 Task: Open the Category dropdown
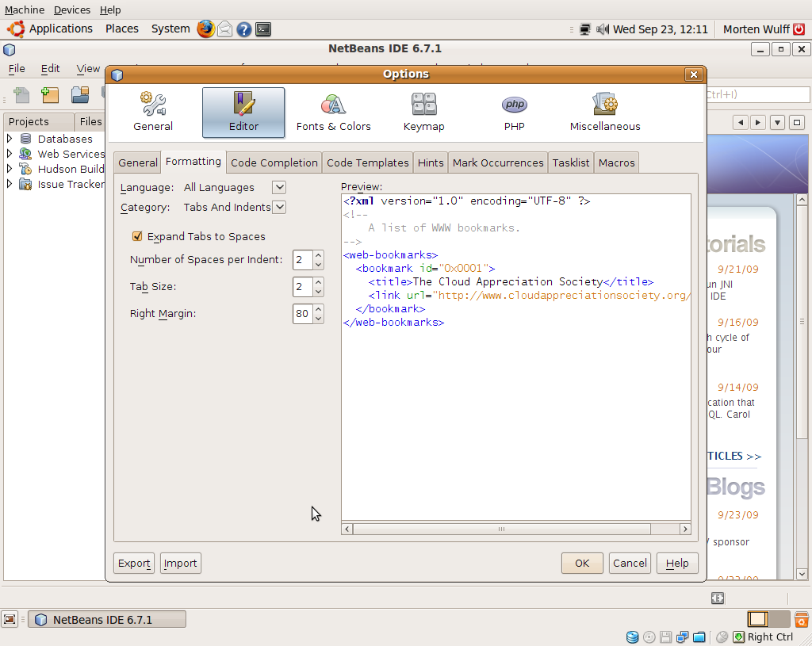tap(279, 207)
